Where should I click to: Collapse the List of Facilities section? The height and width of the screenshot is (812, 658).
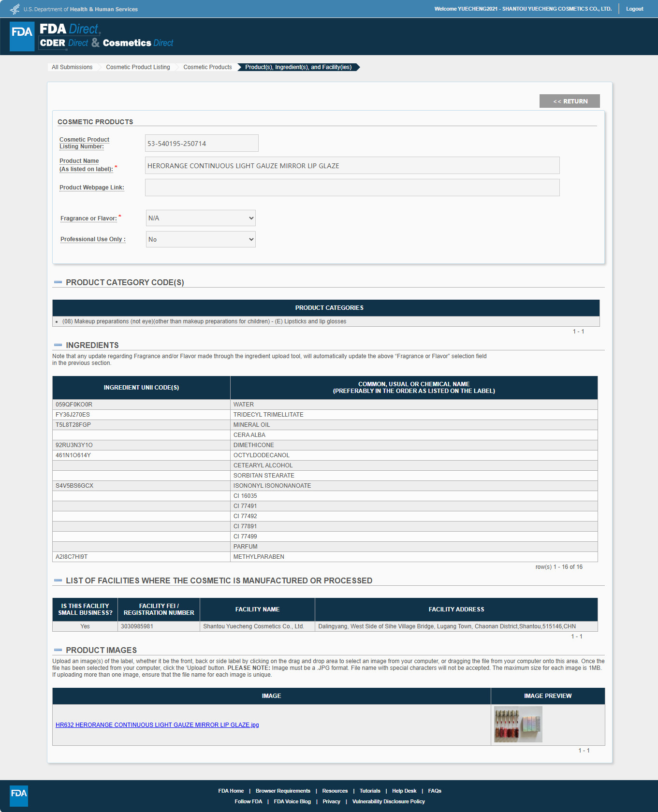coord(58,580)
